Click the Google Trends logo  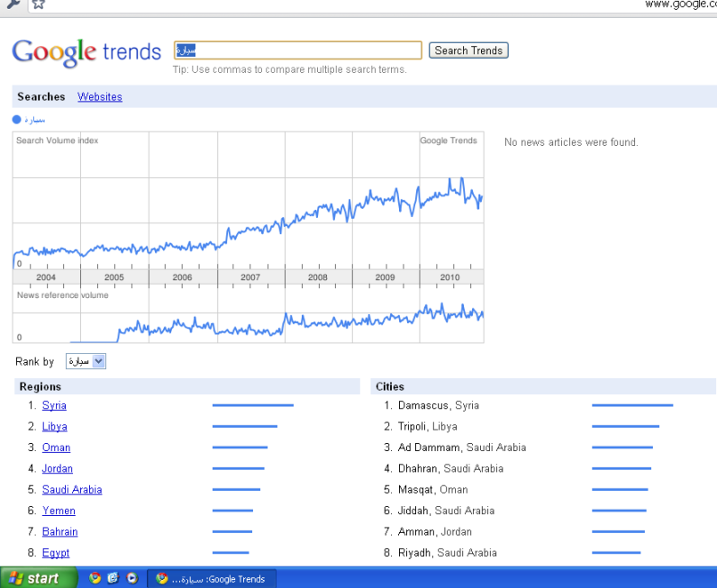point(86,51)
